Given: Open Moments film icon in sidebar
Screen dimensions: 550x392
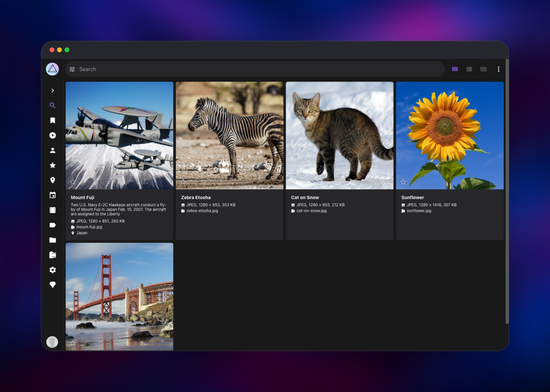Looking at the screenshot, I should [x=53, y=210].
